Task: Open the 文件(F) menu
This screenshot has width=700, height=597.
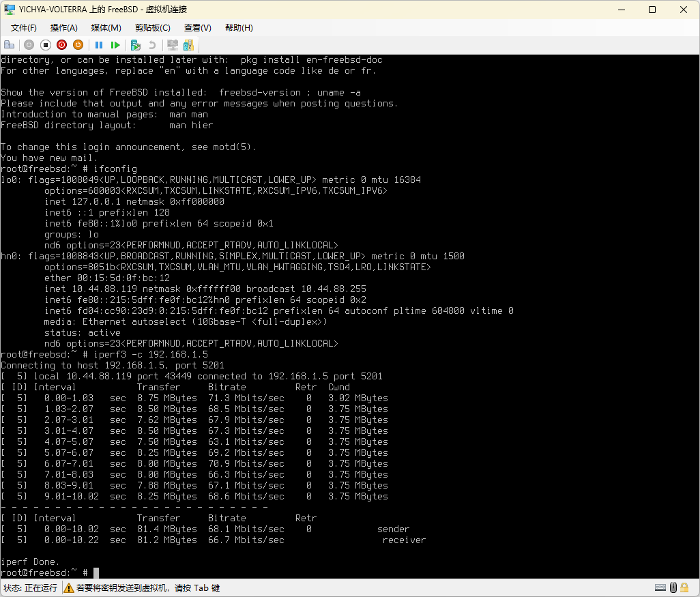Action: coord(24,28)
